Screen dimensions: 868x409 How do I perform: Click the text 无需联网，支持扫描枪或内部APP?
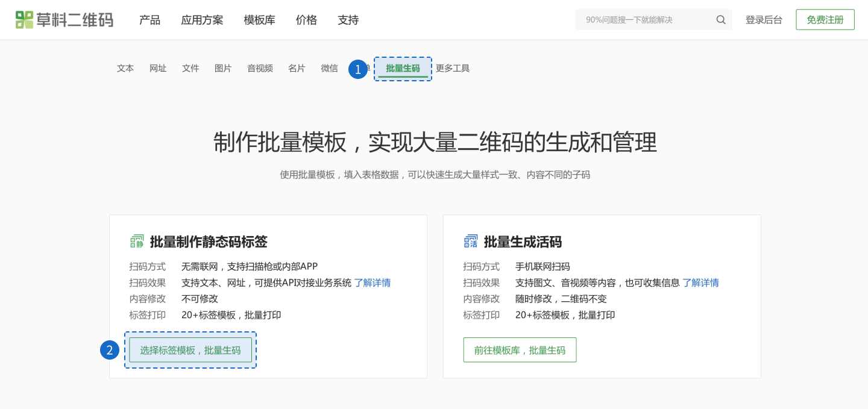250,266
